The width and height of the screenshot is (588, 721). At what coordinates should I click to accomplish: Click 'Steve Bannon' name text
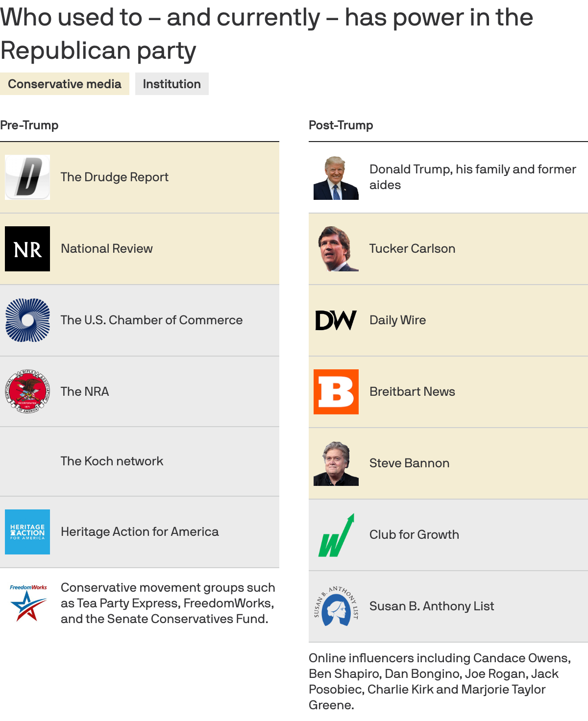click(410, 463)
